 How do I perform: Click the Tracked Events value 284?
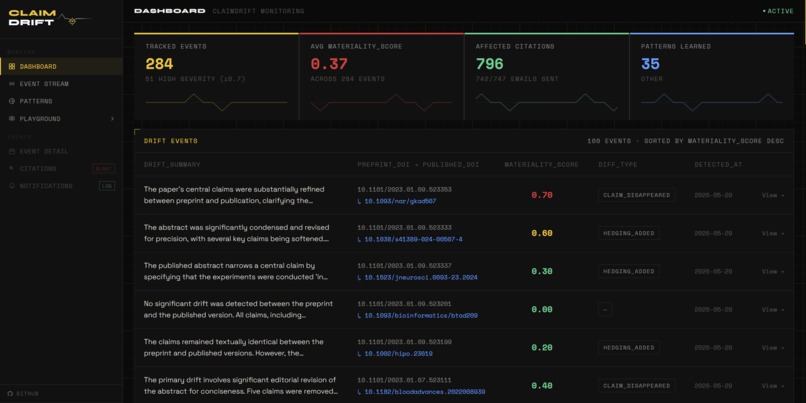pos(159,64)
